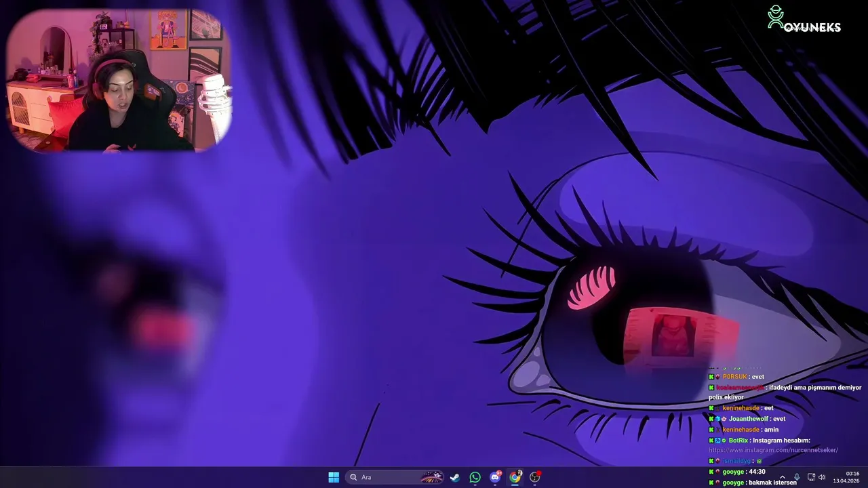
Task: Click the username Joaanthewolf in chat
Action: [x=749, y=419]
